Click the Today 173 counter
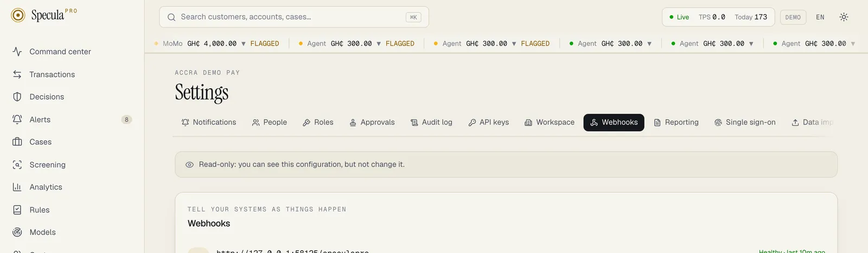Viewport: 868px width, 253px height. (x=751, y=17)
